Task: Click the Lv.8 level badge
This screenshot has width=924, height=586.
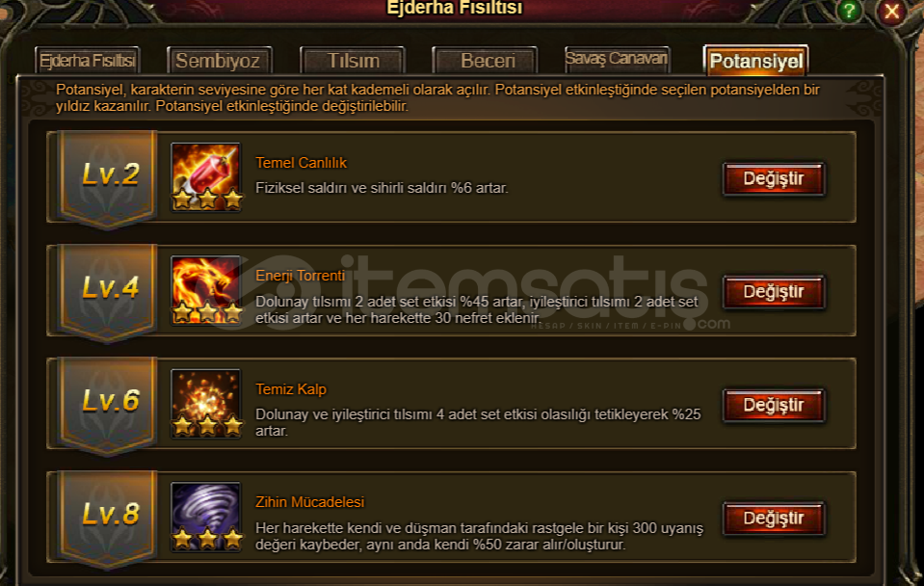Action: tap(109, 519)
